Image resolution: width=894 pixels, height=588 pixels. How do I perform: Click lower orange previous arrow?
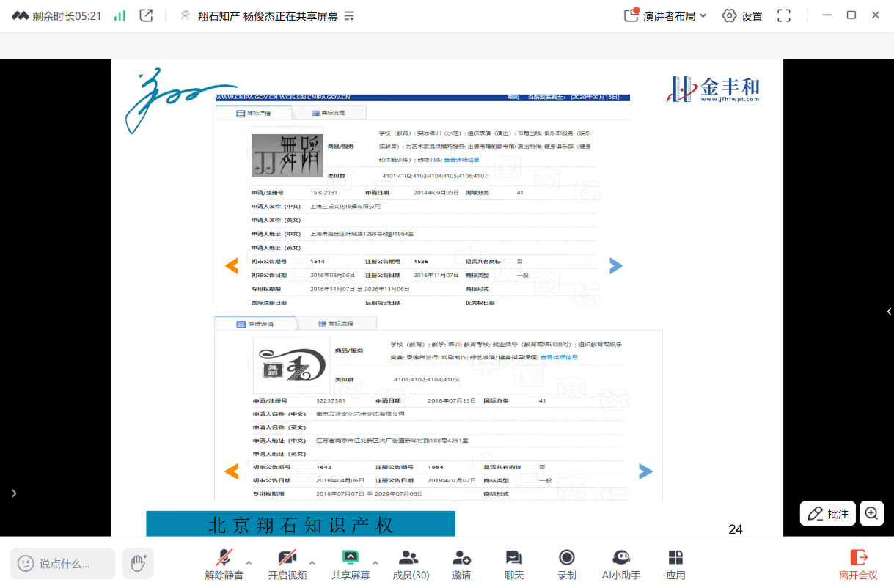click(x=231, y=471)
